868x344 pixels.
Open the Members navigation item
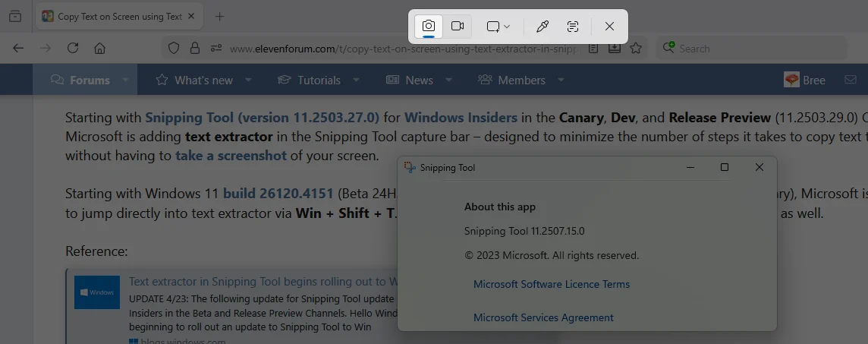512,80
